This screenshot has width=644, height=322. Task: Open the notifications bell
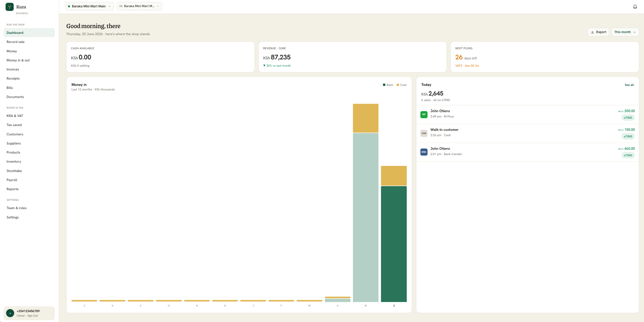coord(635,6)
